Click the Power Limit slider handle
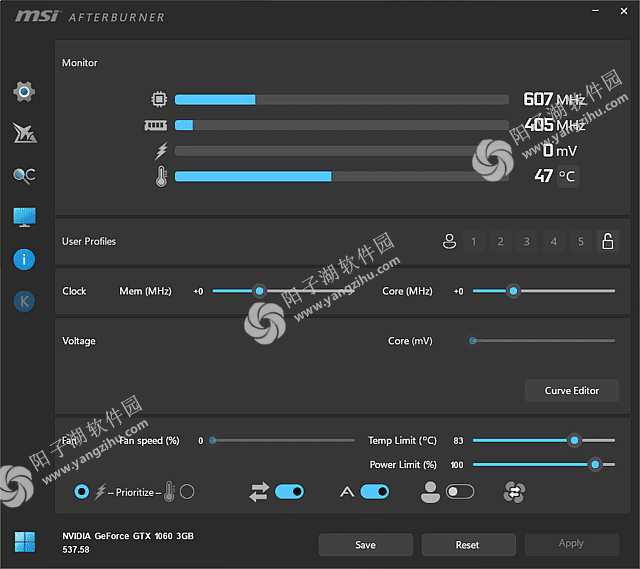Screen dimensions: 640x569 pyautogui.click(x=595, y=465)
